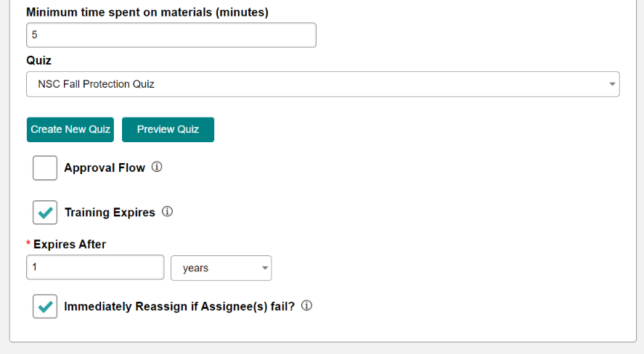Focus the minimum time minutes input field
This screenshot has height=354, width=644.
coord(171,36)
